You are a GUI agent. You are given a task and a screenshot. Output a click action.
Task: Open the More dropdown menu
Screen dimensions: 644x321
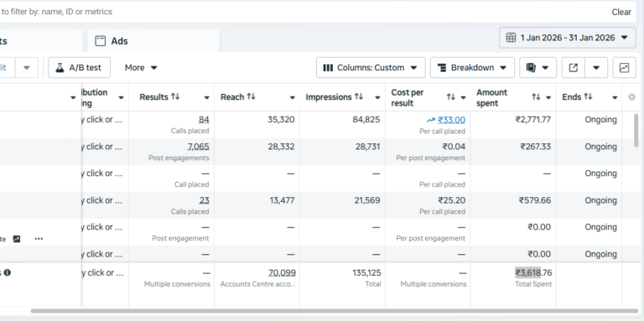(x=141, y=68)
